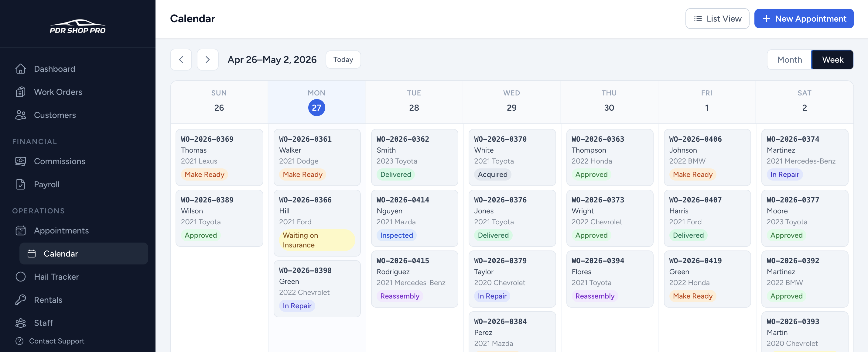The height and width of the screenshot is (352, 868).
Task: Open Staff page
Action: click(x=77, y=323)
